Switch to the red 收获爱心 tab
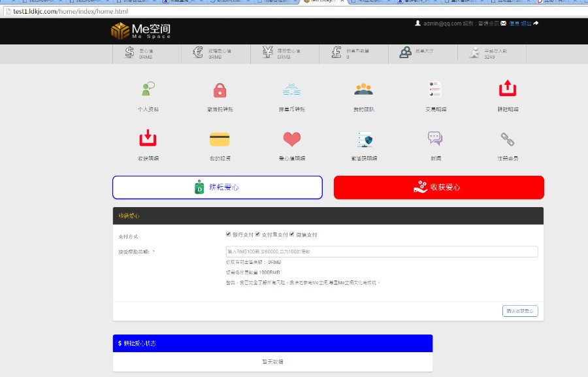This screenshot has width=588, height=377. 438,187
